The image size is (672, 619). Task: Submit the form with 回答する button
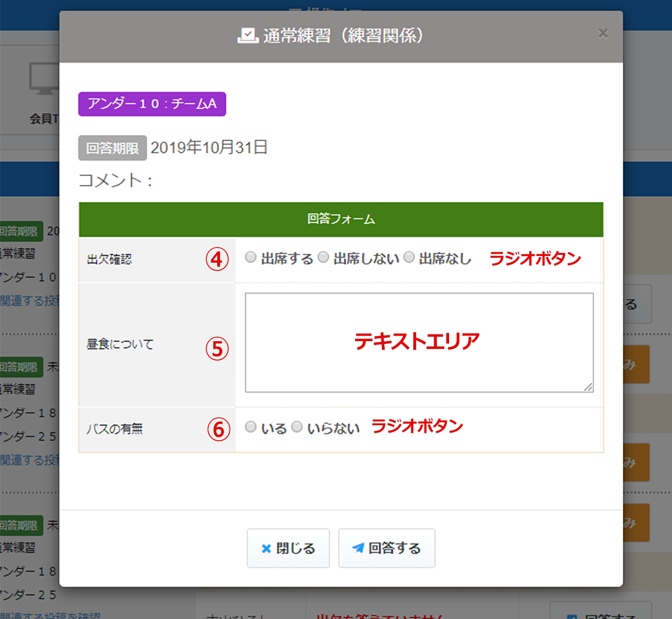(x=386, y=548)
